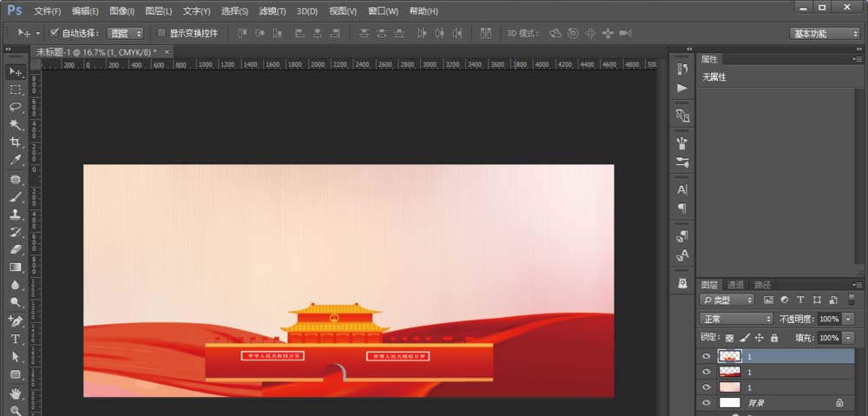Switch to the 通道 tab

735,285
